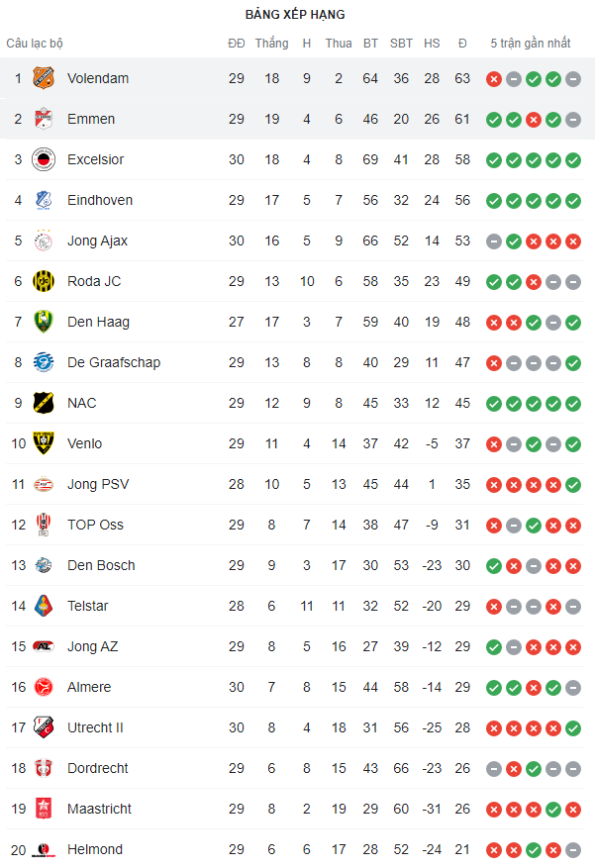Image resolution: width=595 pixels, height=868 pixels.
Task: Click Volendam's first recent match loss icon
Action: pos(494,79)
